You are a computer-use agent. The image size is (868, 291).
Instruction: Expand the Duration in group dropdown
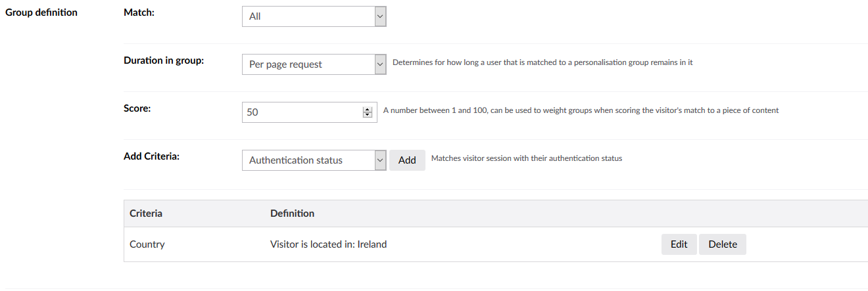click(314, 64)
